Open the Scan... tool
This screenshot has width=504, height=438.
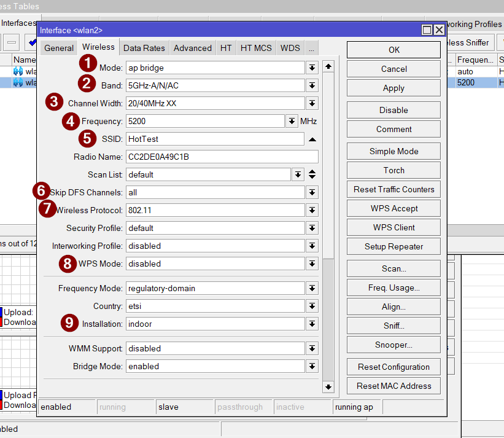point(394,268)
